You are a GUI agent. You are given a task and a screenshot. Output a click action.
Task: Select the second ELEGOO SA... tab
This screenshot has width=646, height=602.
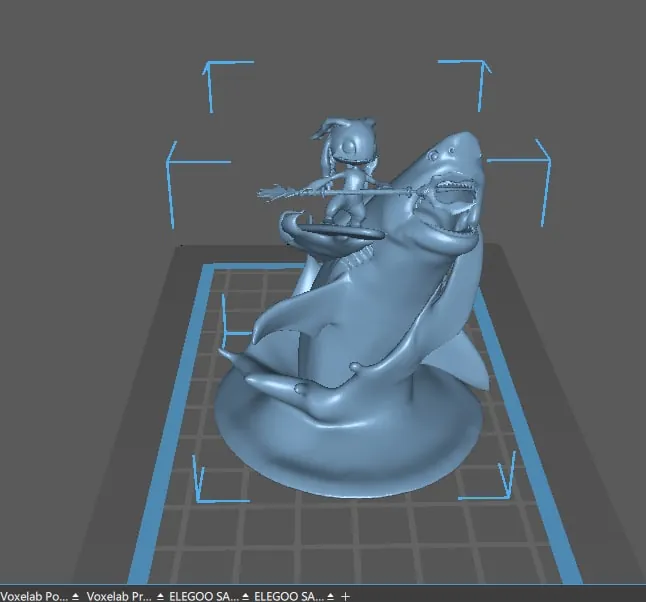click(x=289, y=596)
